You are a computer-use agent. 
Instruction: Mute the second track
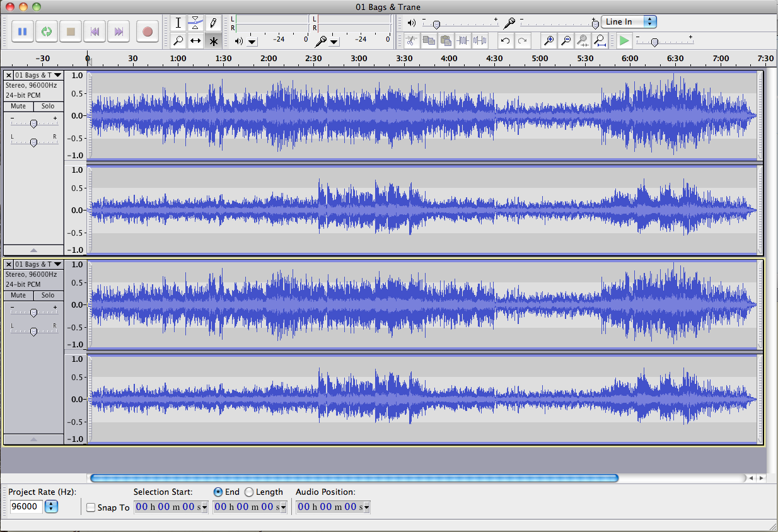(x=18, y=296)
